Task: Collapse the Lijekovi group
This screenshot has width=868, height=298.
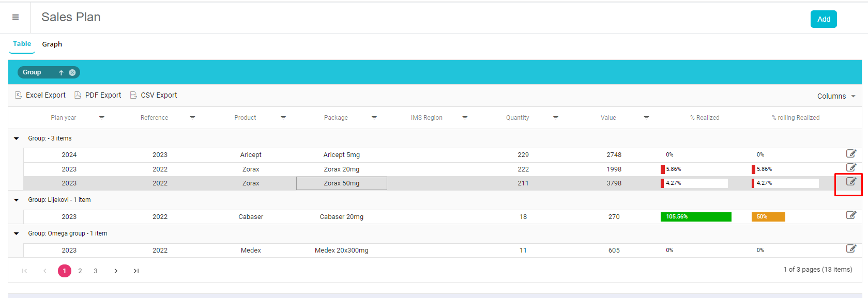Action: click(x=17, y=200)
